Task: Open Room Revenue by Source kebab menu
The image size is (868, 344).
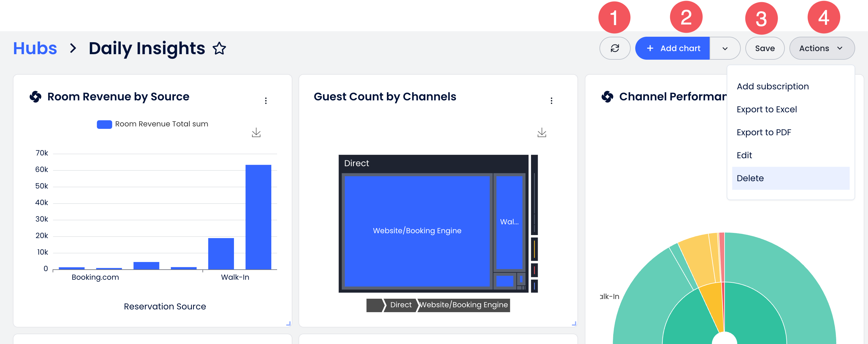Action: [x=266, y=100]
